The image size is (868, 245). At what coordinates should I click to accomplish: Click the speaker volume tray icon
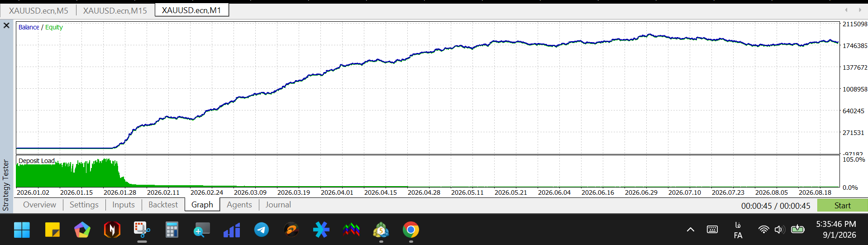coord(779,230)
